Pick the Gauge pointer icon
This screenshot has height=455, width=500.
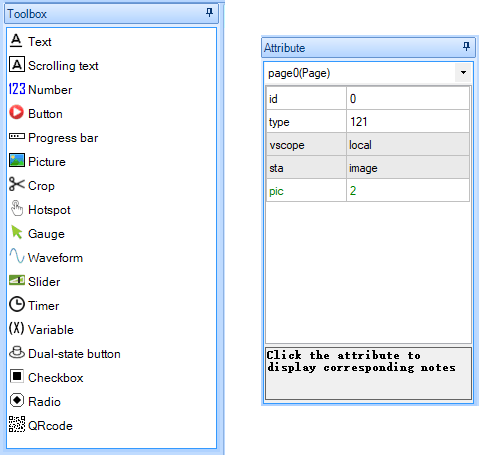click(17, 232)
